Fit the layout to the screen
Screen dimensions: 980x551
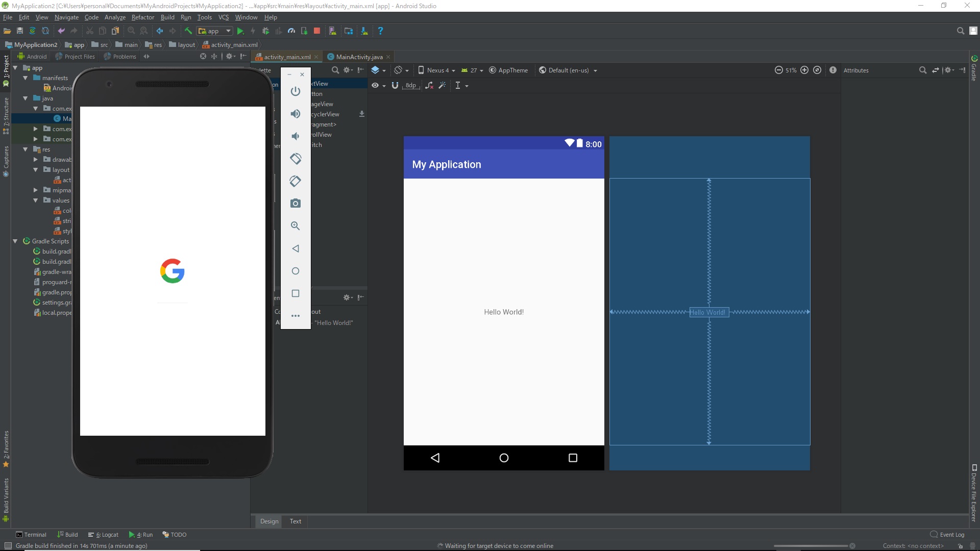click(817, 70)
